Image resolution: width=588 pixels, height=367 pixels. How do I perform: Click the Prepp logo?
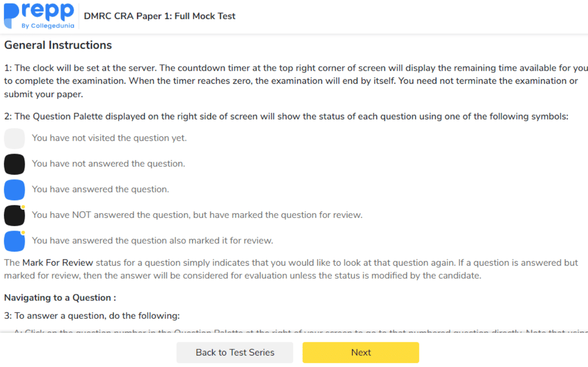point(39,12)
